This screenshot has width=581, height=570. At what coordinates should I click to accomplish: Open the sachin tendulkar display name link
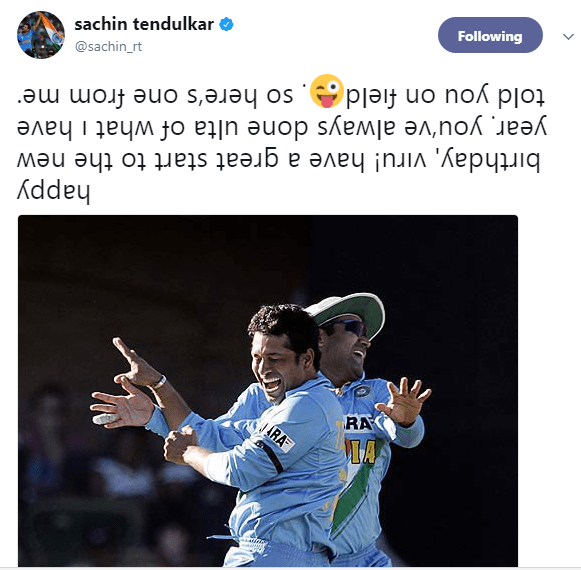click(144, 24)
